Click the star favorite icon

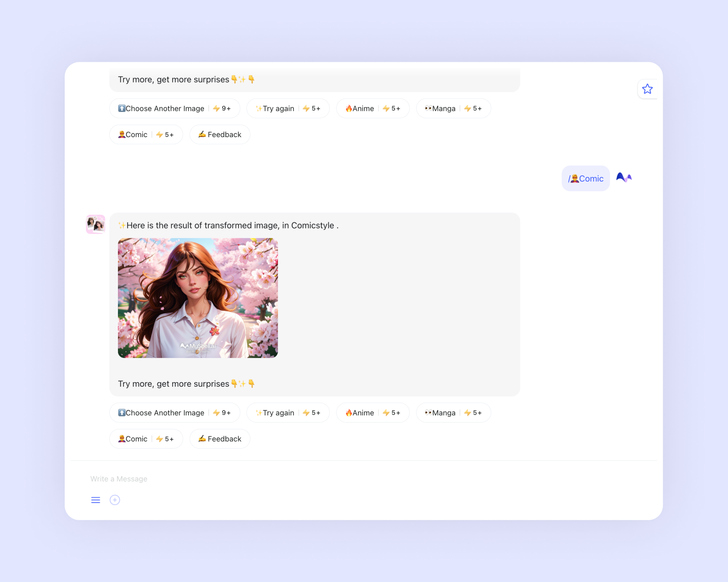pos(647,89)
